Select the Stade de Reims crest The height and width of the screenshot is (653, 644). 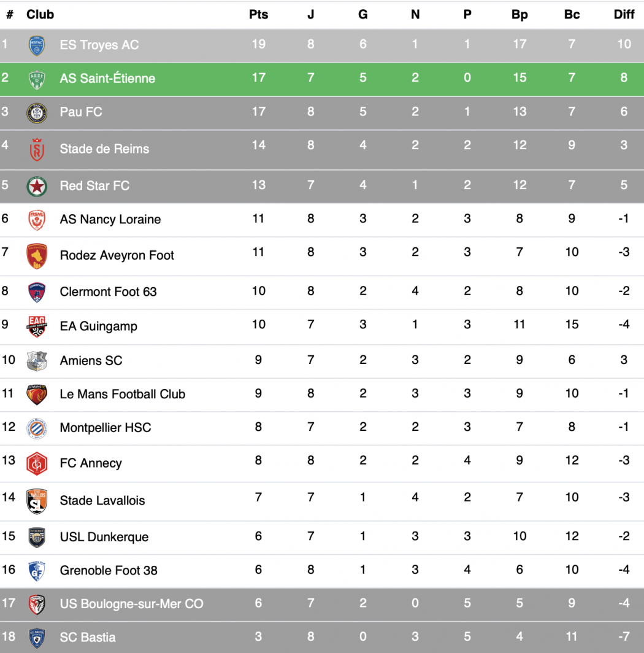pyautogui.click(x=37, y=150)
